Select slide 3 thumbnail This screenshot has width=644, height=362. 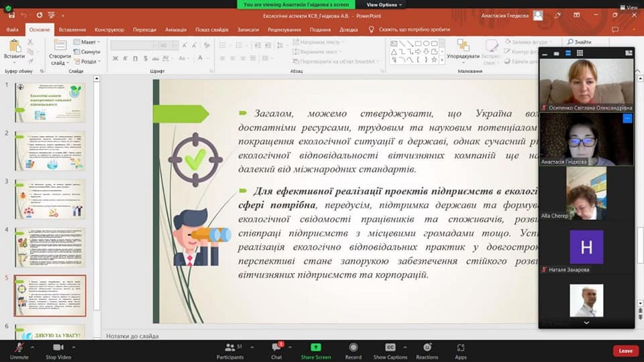click(x=50, y=198)
